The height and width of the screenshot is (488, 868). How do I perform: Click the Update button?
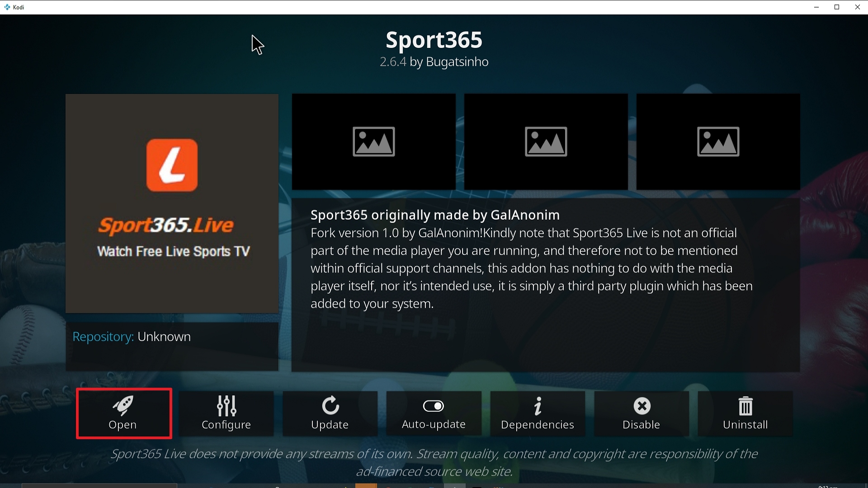[x=330, y=413]
